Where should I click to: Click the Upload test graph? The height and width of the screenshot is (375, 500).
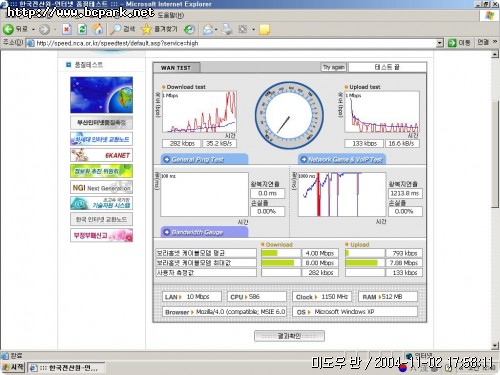[382, 112]
